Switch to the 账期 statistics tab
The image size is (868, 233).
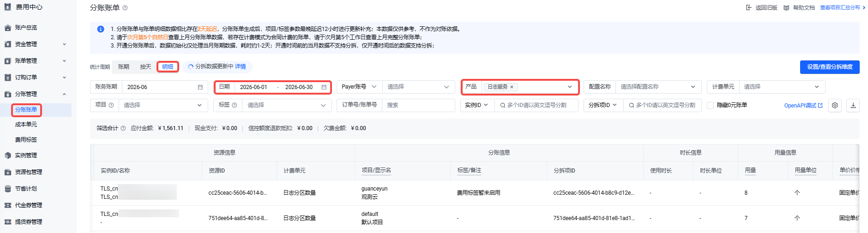pyautogui.click(x=124, y=67)
